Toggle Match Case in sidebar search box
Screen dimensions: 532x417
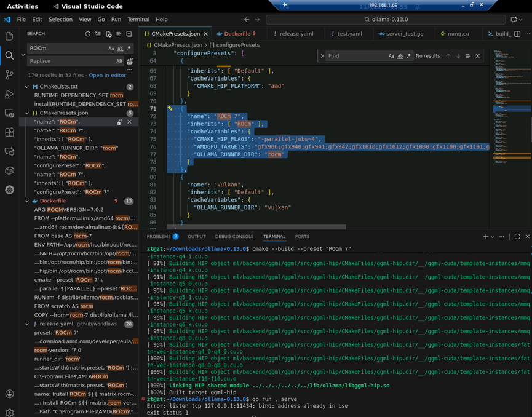(111, 49)
